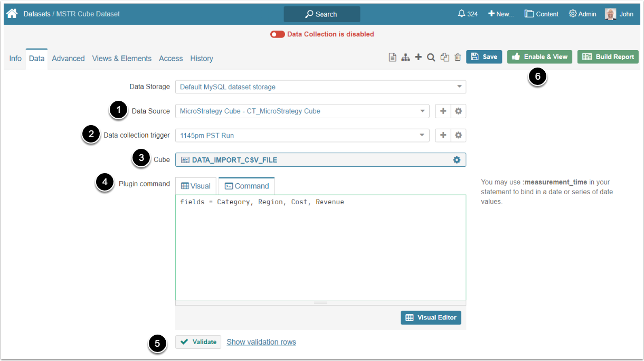Click the :measurement_time hint text
This screenshot has height=361, width=644.
pyautogui.click(x=554, y=182)
